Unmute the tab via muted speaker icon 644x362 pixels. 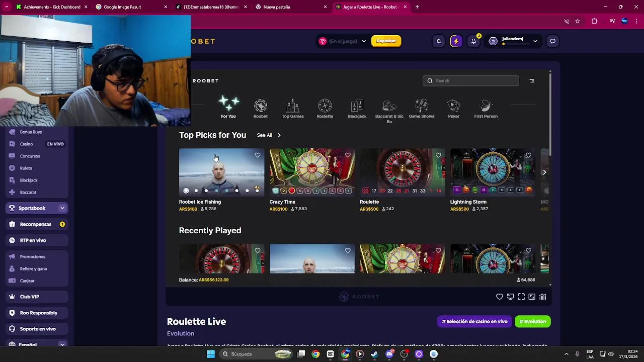coord(567,21)
